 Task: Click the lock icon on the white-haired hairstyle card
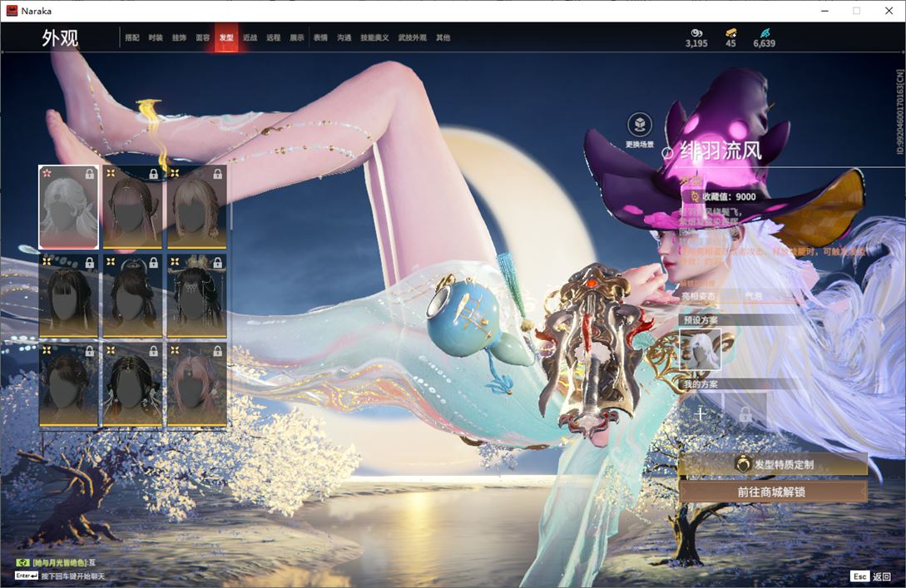(x=90, y=174)
